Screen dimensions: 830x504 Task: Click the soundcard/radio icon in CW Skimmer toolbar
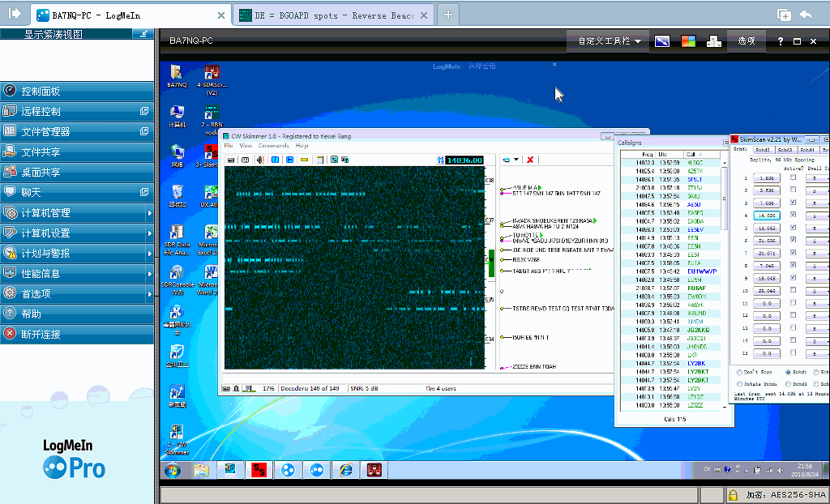(231, 160)
